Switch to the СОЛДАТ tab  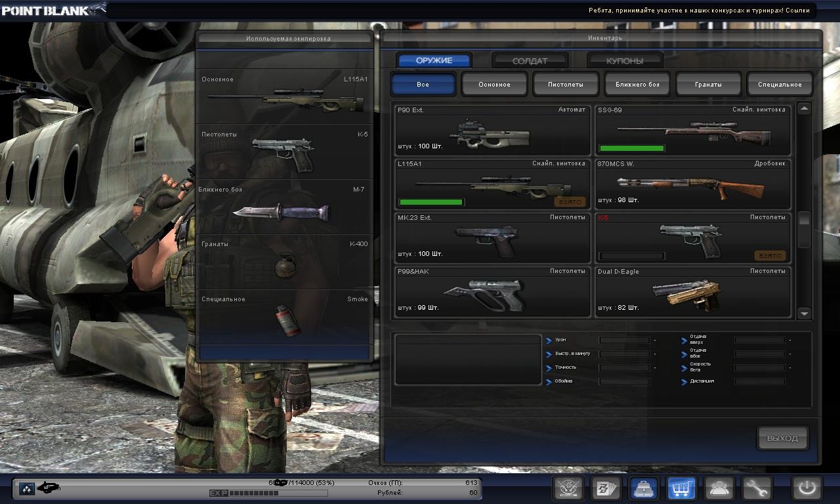click(530, 60)
